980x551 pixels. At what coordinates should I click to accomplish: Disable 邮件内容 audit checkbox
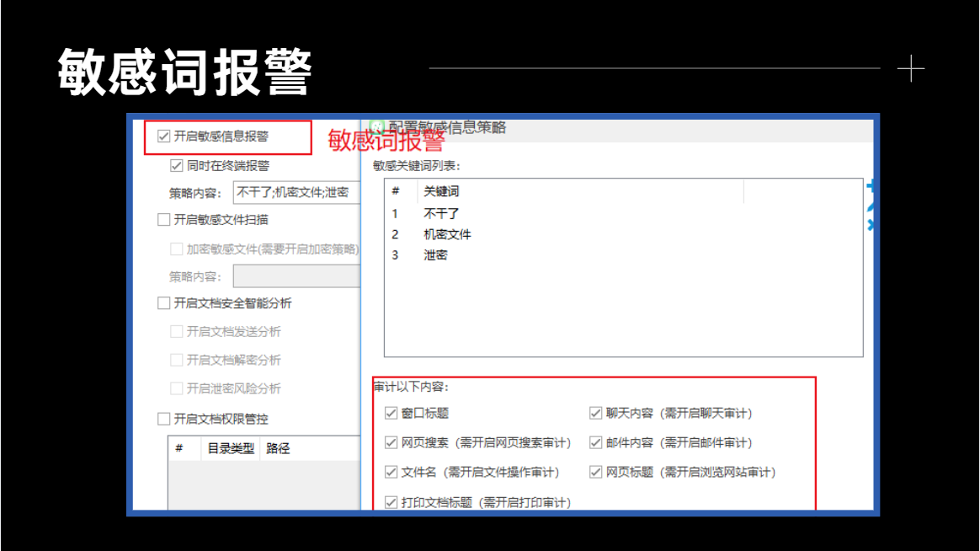(x=595, y=443)
